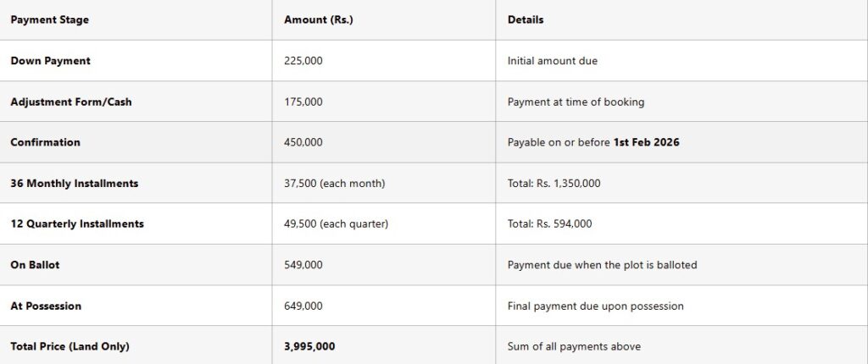The image size is (868, 364).
Task: Click the Details column header
Action: (x=526, y=19)
